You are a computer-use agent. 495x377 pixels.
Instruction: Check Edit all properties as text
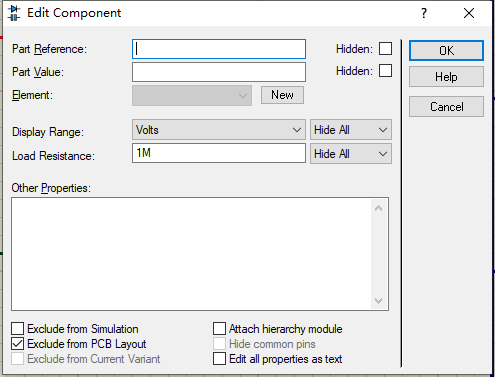click(x=219, y=359)
